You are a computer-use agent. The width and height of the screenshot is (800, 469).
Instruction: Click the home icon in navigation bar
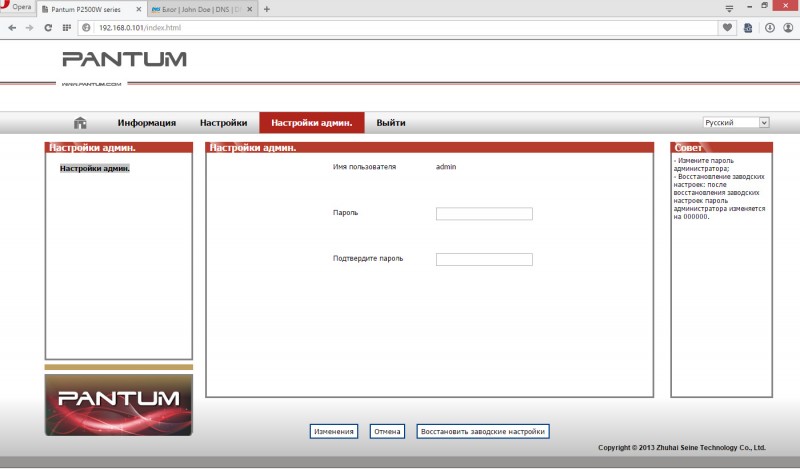click(x=81, y=123)
